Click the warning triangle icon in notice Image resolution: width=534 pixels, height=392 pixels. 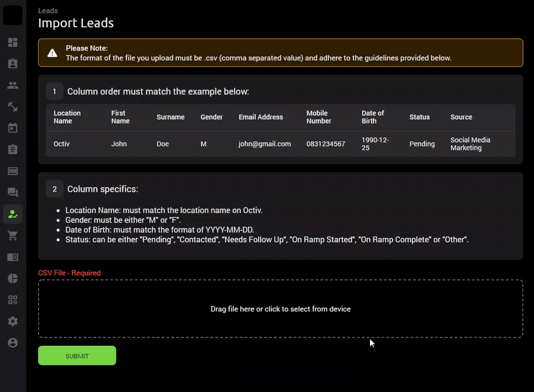pyautogui.click(x=52, y=53)
